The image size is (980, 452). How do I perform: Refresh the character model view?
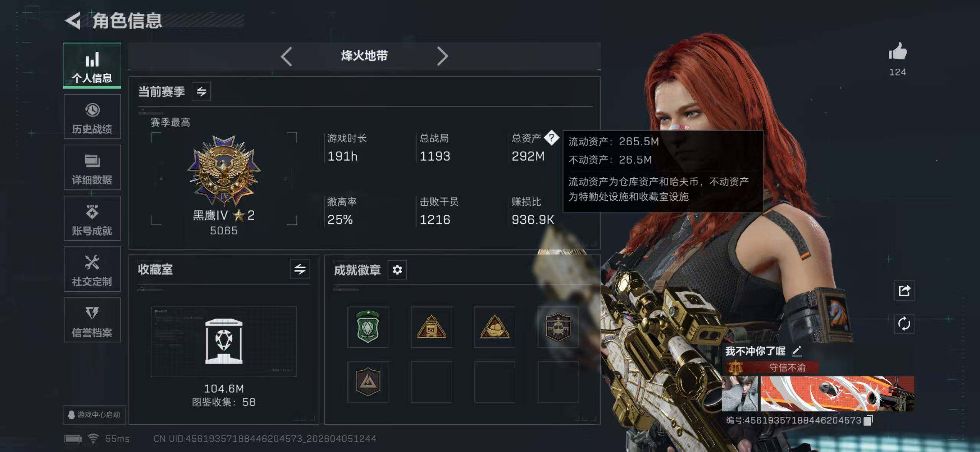pos(904,324)
